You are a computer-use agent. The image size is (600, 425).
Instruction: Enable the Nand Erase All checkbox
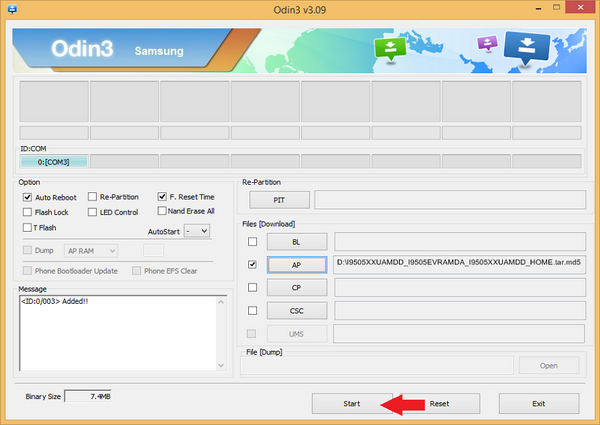click(163, 211)
